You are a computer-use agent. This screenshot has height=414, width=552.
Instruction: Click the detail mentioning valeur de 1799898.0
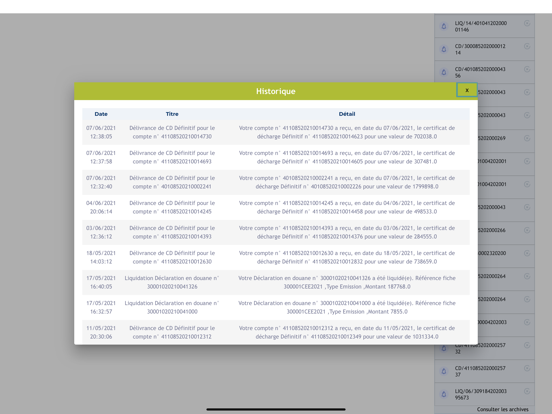[x=347, y=182]
